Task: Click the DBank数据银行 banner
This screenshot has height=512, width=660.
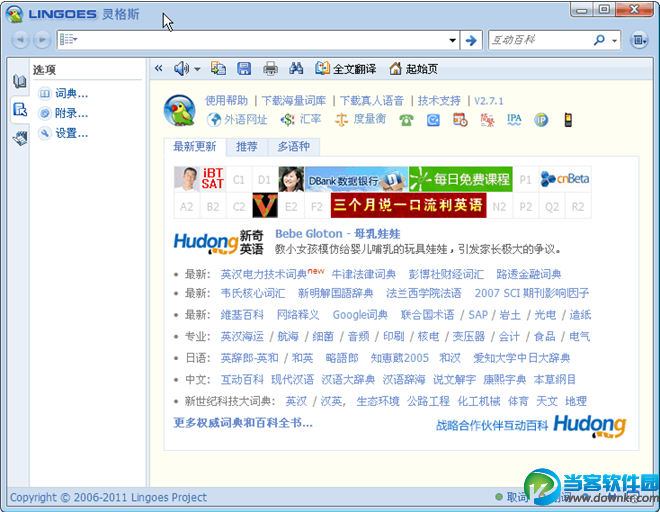Action: point(356,179)
